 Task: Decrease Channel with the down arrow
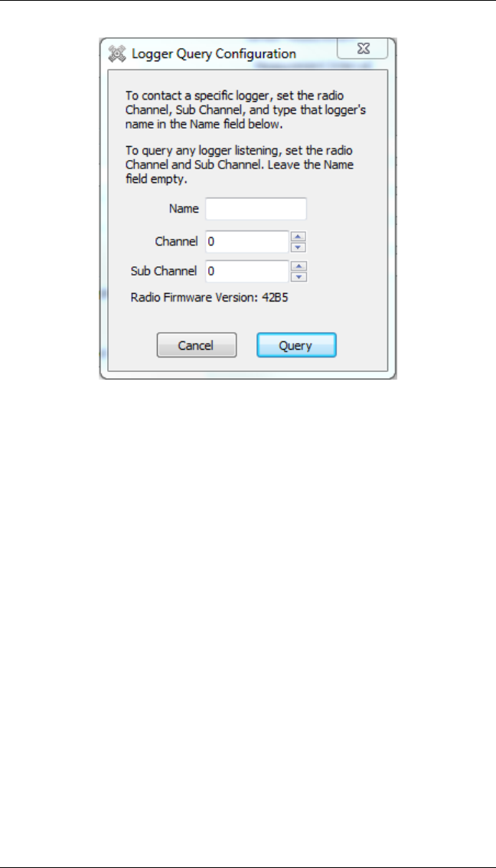[x=299, y=247]
